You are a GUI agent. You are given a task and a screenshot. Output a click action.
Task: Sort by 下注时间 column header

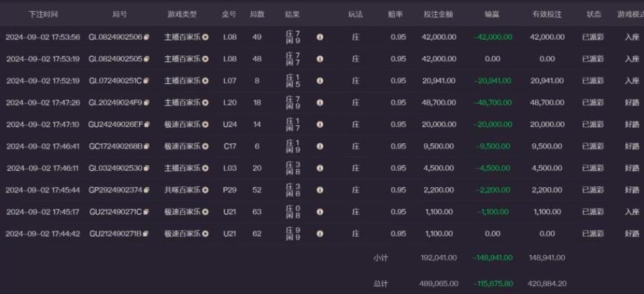[42, 14]
